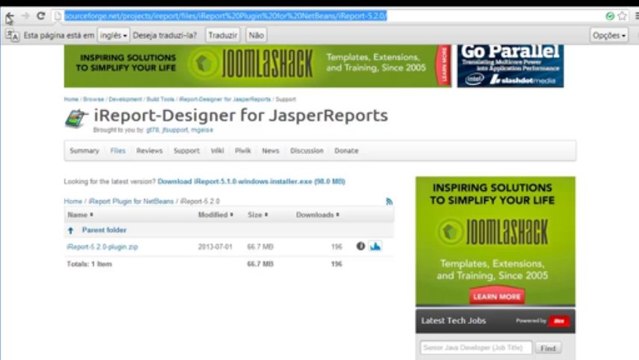Open jfsupport author link
639x360 pixels.
click(x=175, y=130)
